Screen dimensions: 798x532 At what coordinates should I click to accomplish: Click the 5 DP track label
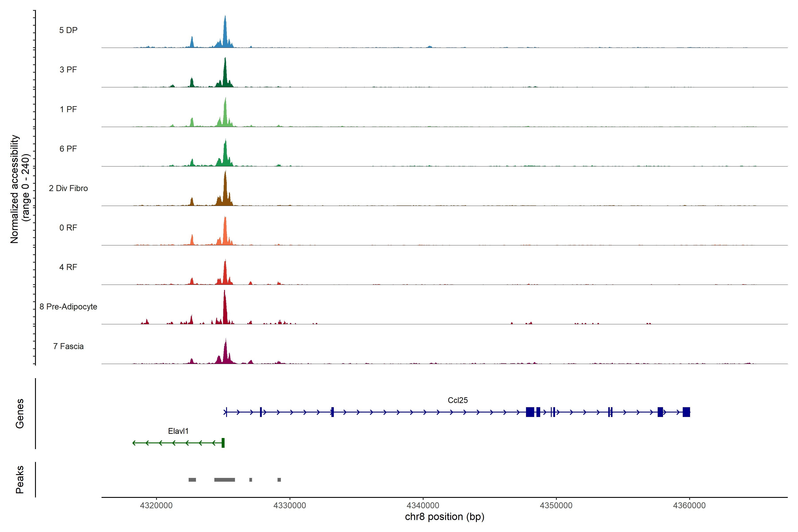point(68,30)
